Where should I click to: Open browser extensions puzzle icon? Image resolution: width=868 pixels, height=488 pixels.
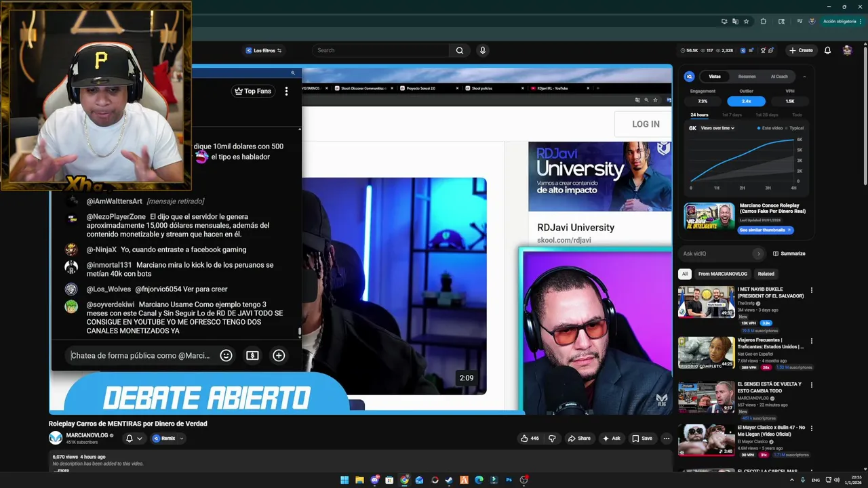tap(764, 21)
